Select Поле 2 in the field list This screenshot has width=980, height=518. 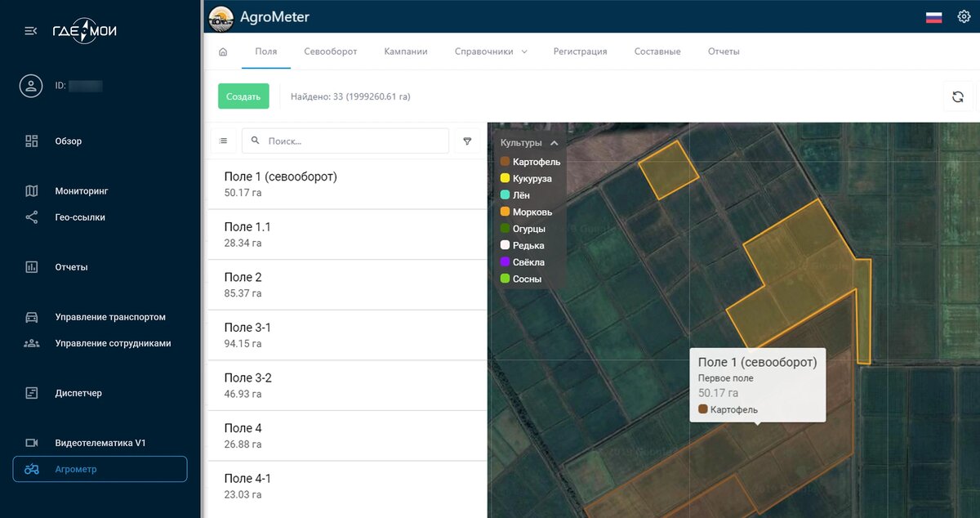(x=348, y=284)
